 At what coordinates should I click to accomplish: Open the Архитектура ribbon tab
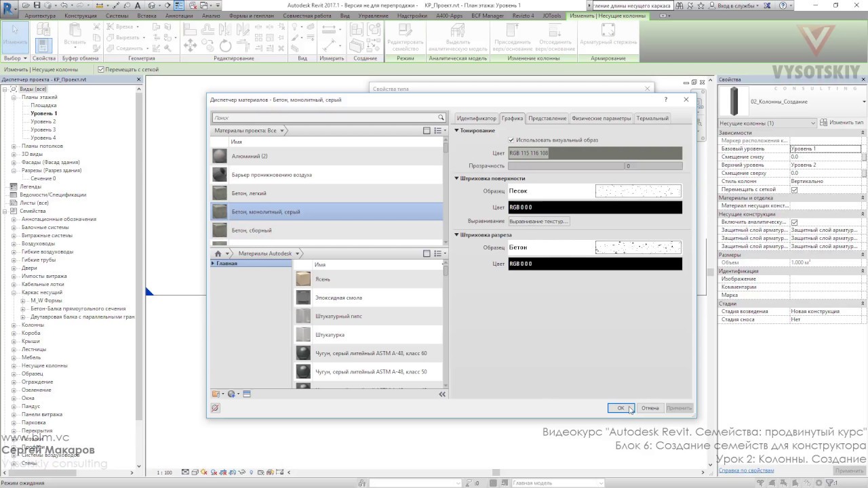click(x=40, y=16)
